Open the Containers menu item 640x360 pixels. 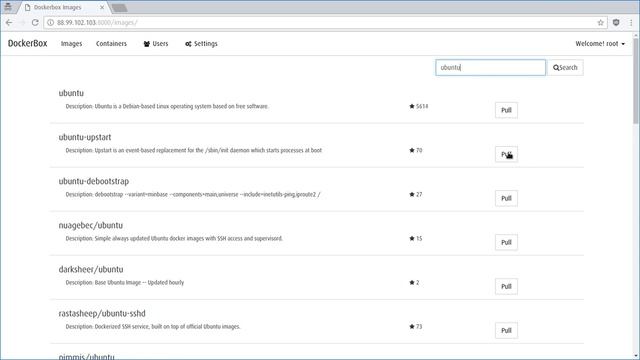(x=111, y=44)
